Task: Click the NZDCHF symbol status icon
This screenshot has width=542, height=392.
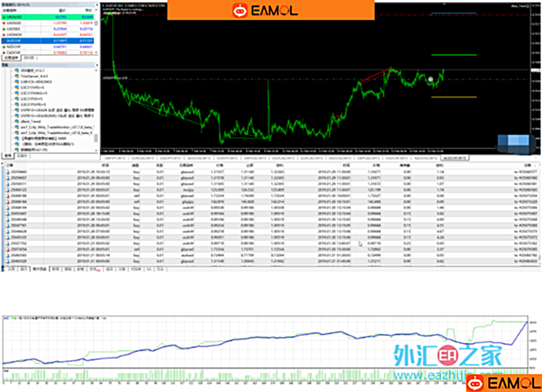Action: (x=3, y=46)
